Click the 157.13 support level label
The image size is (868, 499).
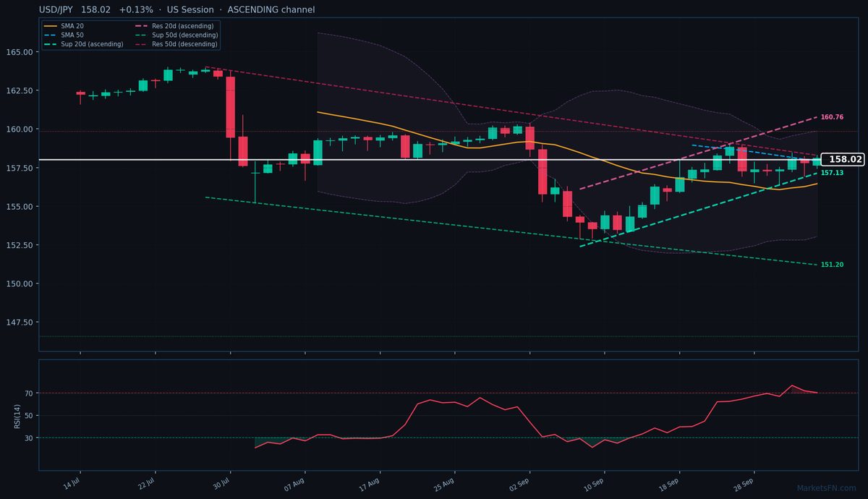pyautogui.click(x=832, y=173)
